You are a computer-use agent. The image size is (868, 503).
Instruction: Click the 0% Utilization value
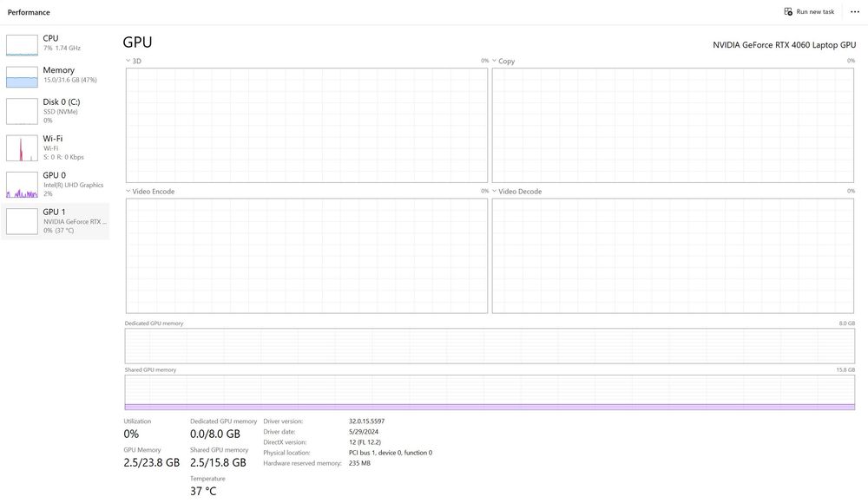pos(131,434)
